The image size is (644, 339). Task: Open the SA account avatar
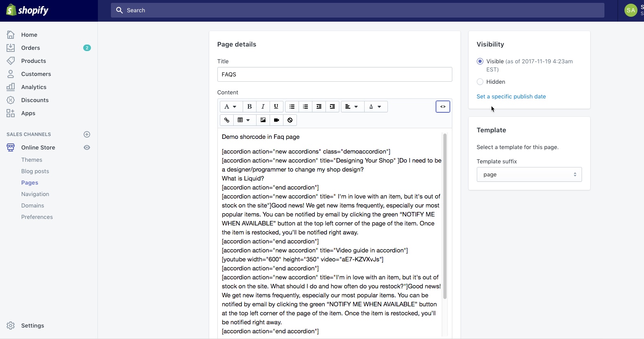tap(631, 10)
